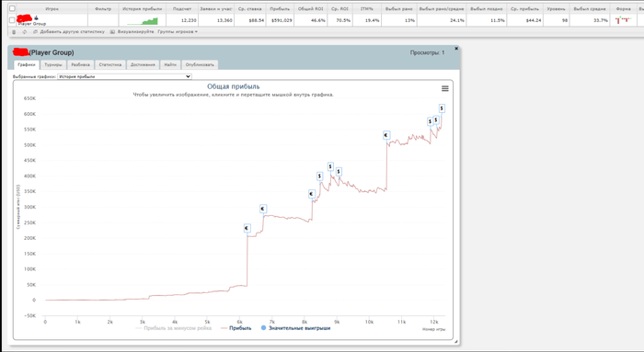
Task: Click the panel resize handle icon
Action: (x=455, y=341)
